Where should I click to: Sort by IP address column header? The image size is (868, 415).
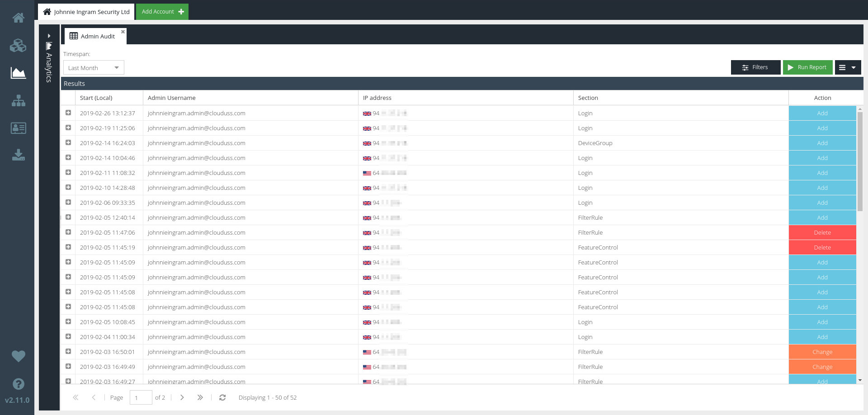[466, 98]
